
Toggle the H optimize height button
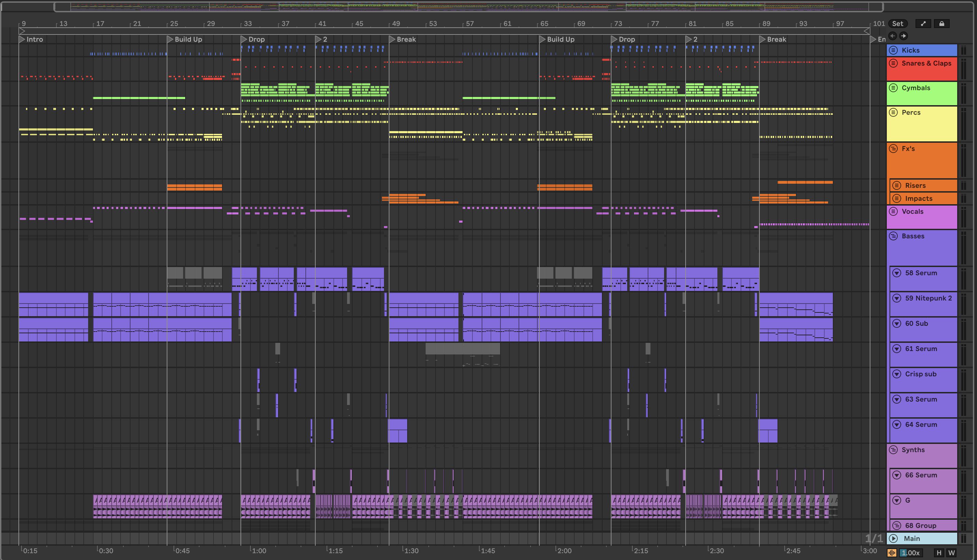(939, 553)
